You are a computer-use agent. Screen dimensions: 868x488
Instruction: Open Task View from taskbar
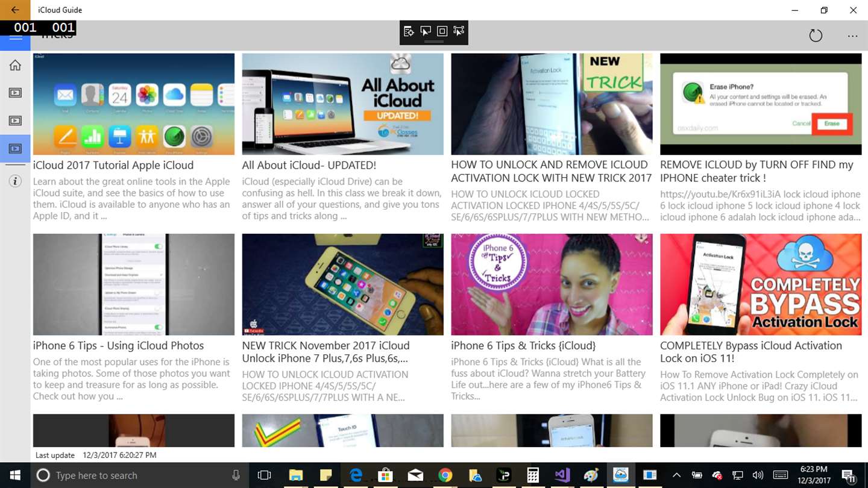pos(264,475)
